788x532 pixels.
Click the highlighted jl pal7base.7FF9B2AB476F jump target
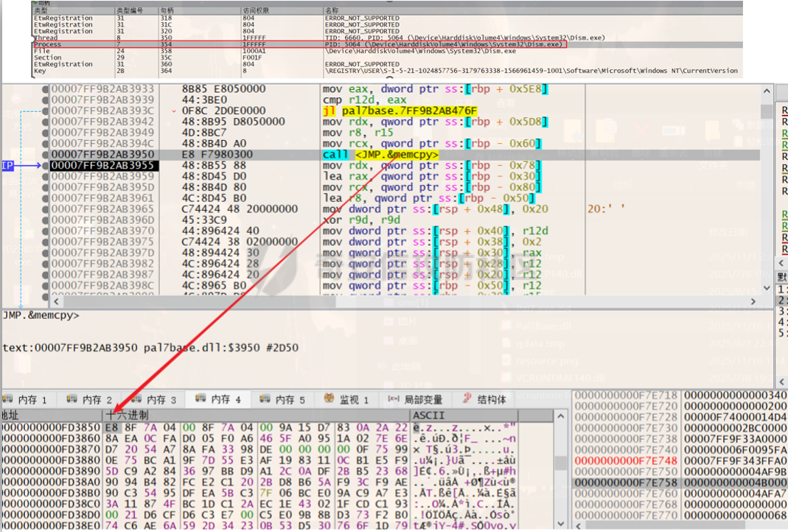click(400, 111)
